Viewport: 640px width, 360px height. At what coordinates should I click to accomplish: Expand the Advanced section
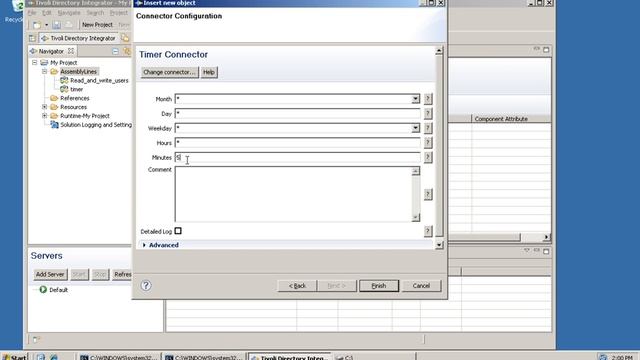tap(144, 245)
